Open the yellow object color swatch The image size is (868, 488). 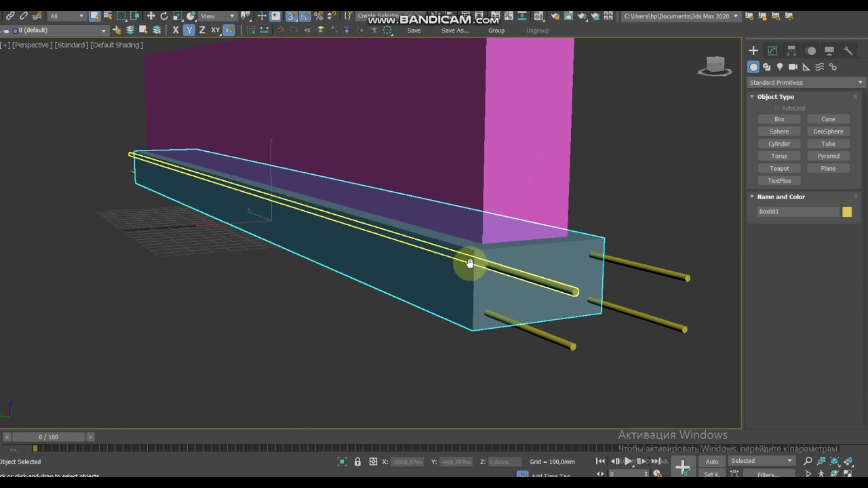[847, 212]
